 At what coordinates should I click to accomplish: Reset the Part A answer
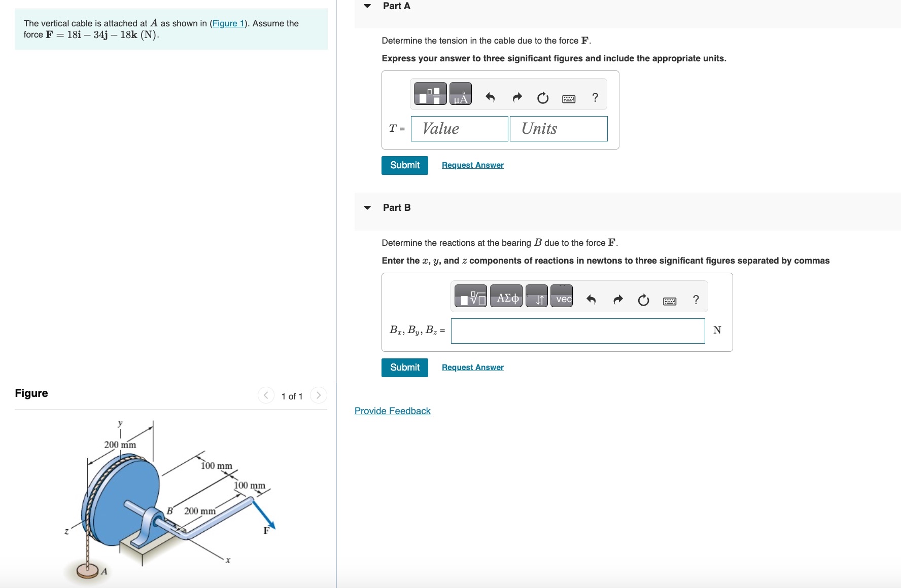click(x=543, y=97)
